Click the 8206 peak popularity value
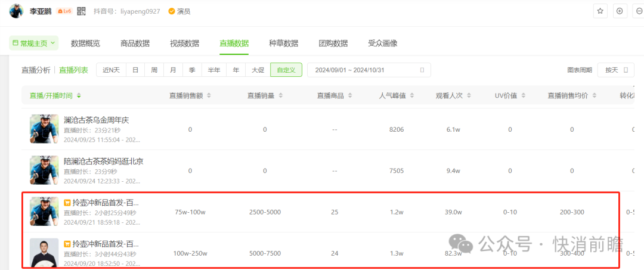The width and height of the screenshot is (644, 270). point(397,129)
